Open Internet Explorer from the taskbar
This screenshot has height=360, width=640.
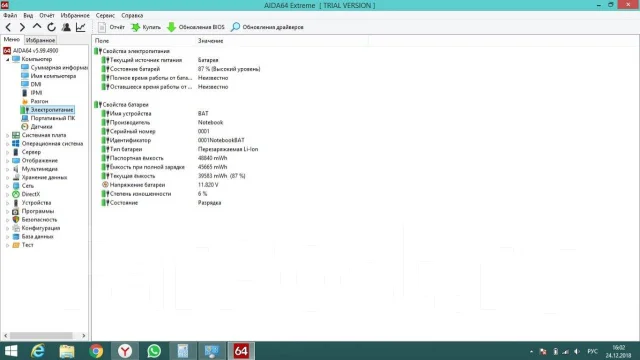point(38,351)
